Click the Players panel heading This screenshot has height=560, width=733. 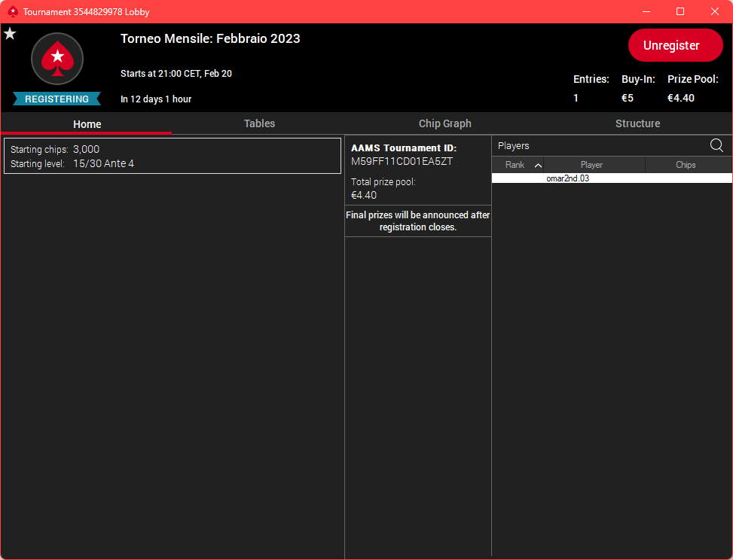point(513,146)
